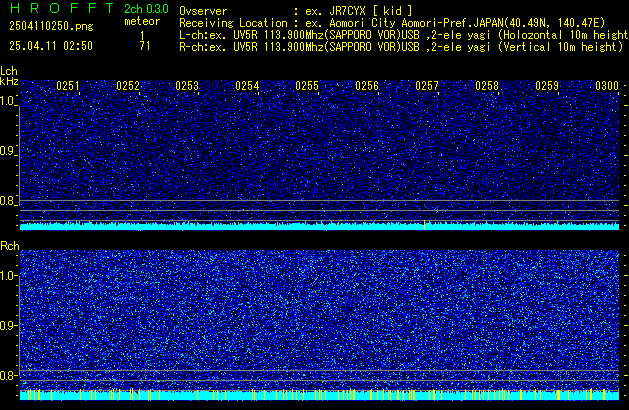Click the Ovserver JR7CYX line
This screenshot has width=629, height=410.
pos(296,11)
